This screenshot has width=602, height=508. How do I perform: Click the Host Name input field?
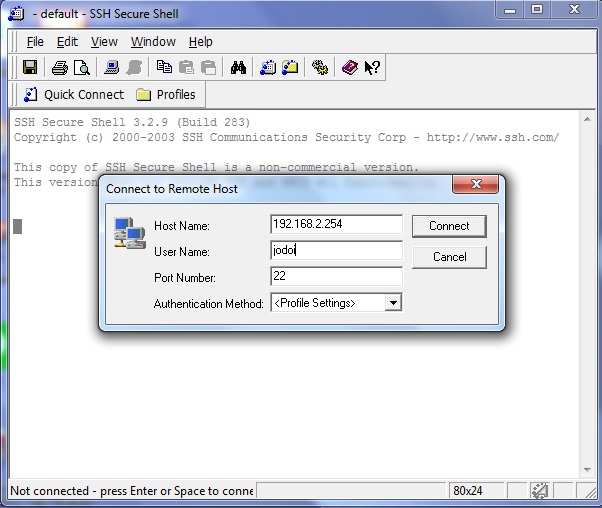tap(336, 224)
